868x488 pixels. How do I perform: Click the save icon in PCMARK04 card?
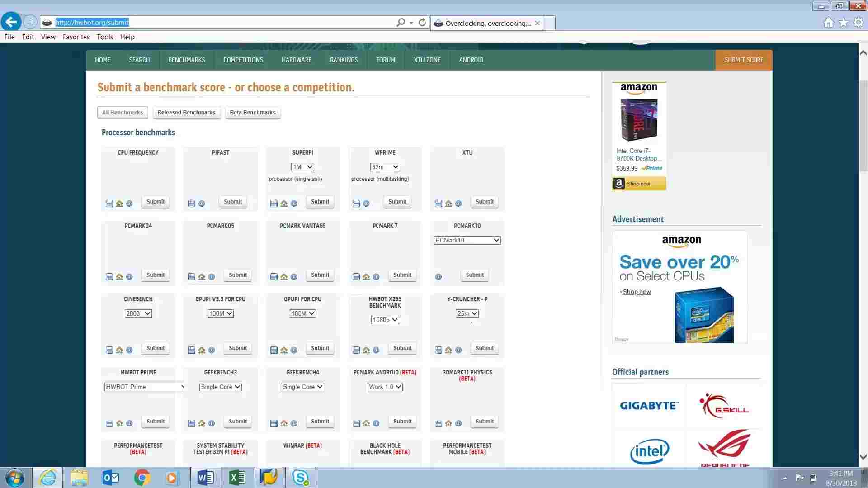pos(109,277)
